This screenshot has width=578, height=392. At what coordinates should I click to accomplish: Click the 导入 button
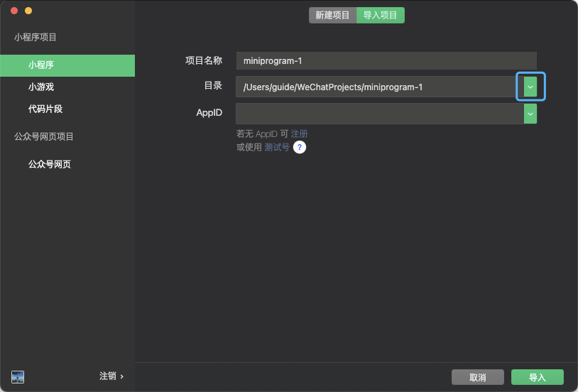pos(538,377)
